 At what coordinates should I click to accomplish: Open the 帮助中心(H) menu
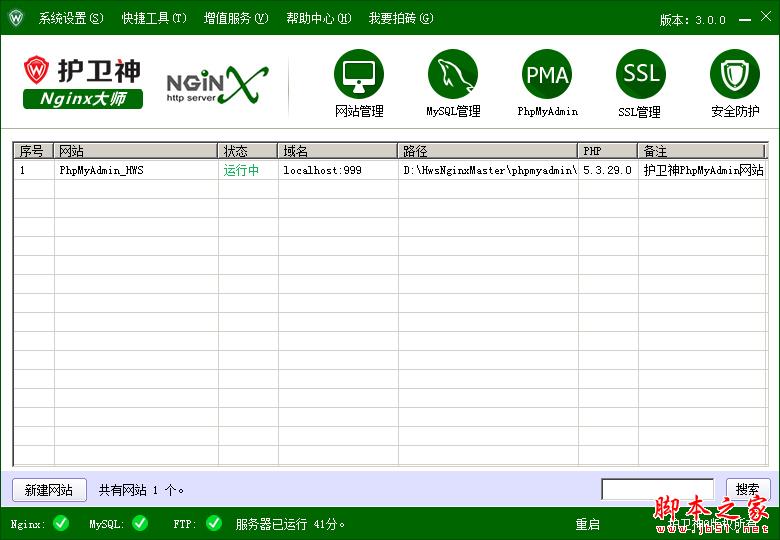pyautogui.click(x=318, y=18)
